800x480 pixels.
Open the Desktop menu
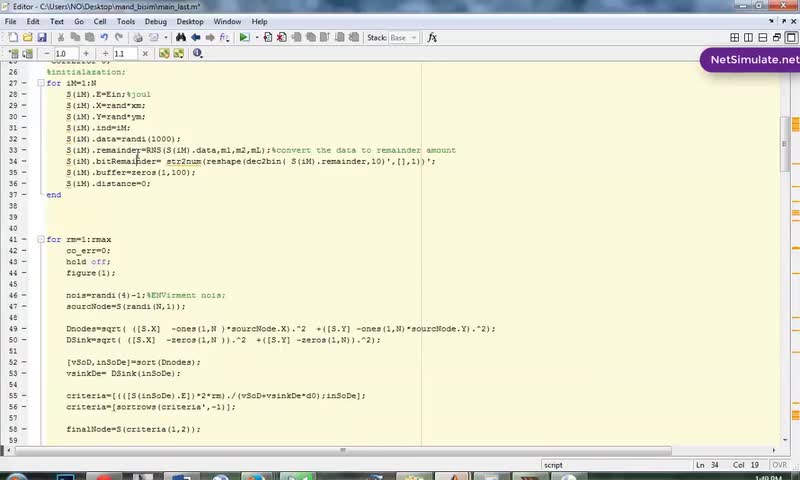[x=190, y=21]
